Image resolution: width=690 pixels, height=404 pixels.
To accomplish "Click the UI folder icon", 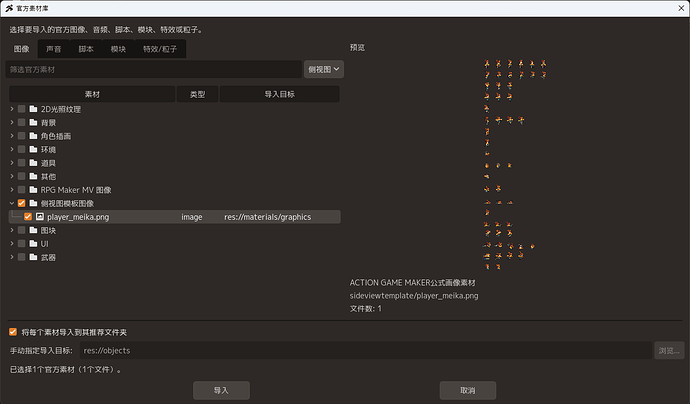I will [x=33, y=243].
